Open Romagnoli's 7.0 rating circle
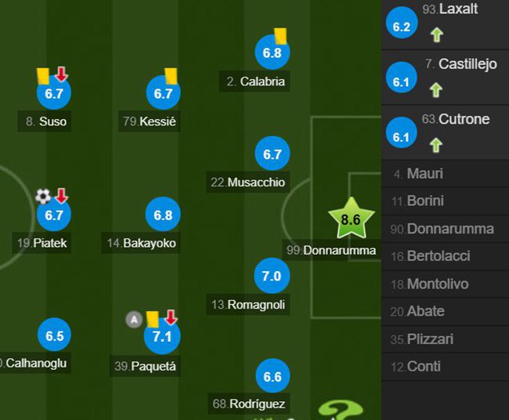 click(272, 276)
